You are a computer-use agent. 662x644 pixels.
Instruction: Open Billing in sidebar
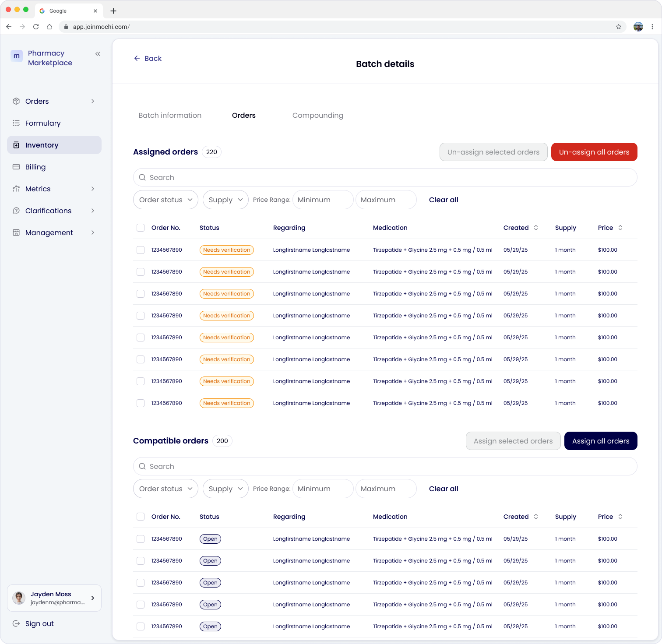(x=54, y=167)
